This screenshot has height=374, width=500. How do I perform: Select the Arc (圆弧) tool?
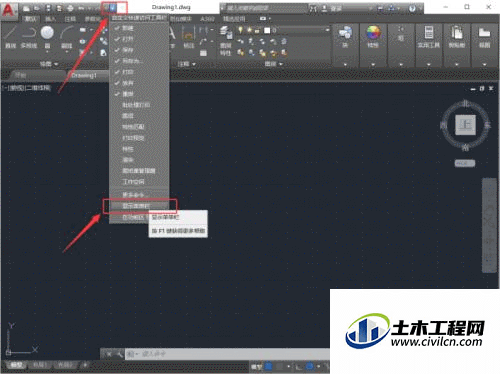click(67, 37)
